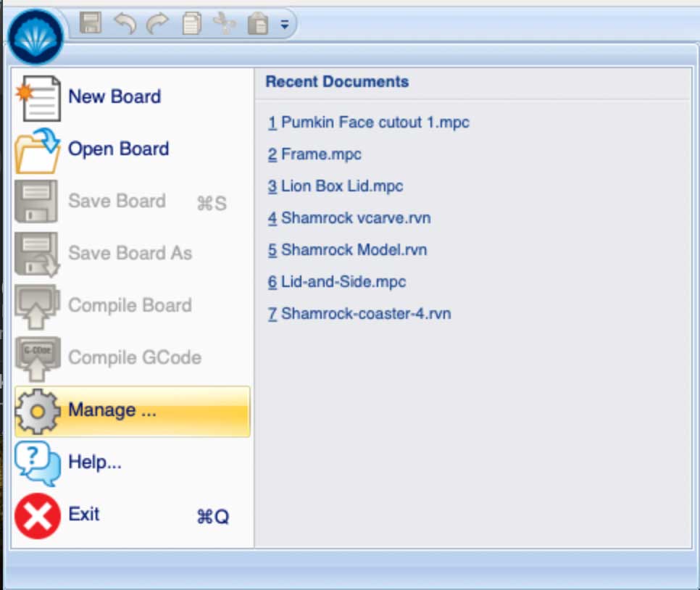Click the Cut scissors icon in toolbar
Image resolution: width=700 pixels, height=590 pixels.
[225, 24]
